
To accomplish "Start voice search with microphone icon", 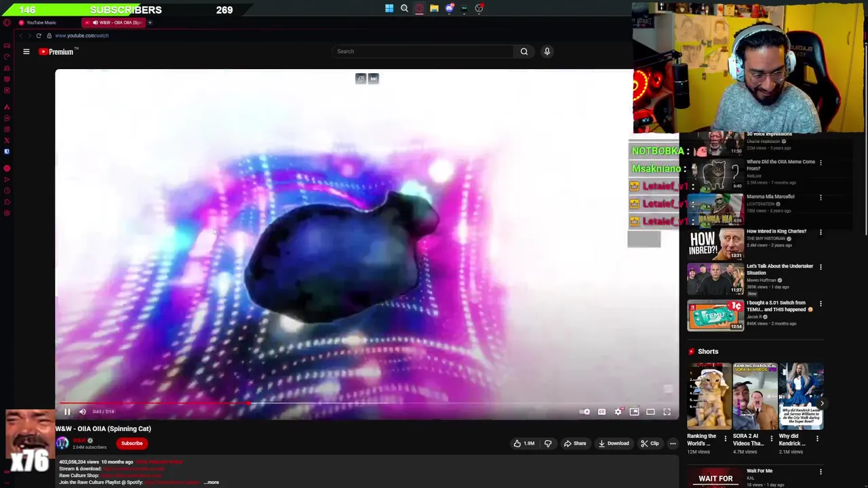I will 547,52.
